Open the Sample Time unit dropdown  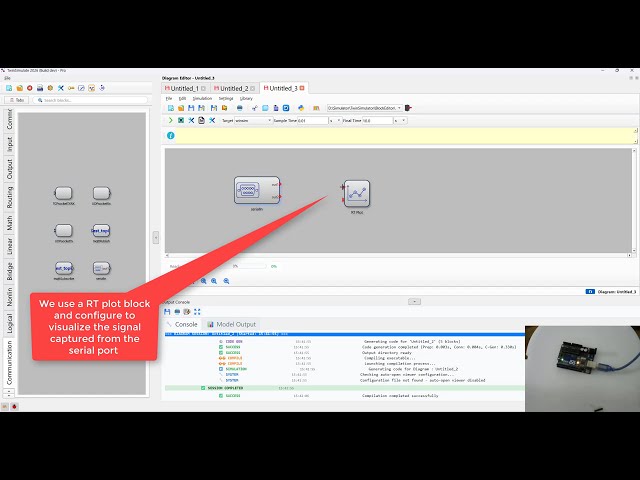(335, 121)
